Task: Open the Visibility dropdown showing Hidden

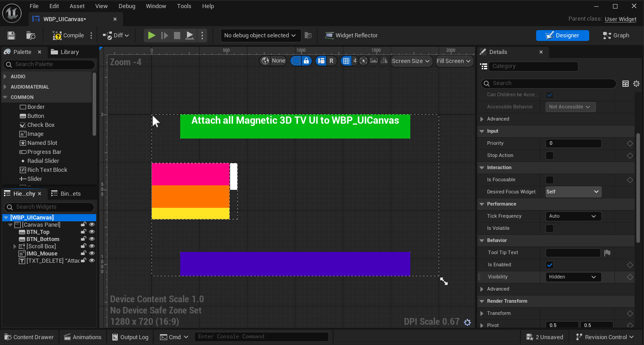Action: tap(573, 277)
